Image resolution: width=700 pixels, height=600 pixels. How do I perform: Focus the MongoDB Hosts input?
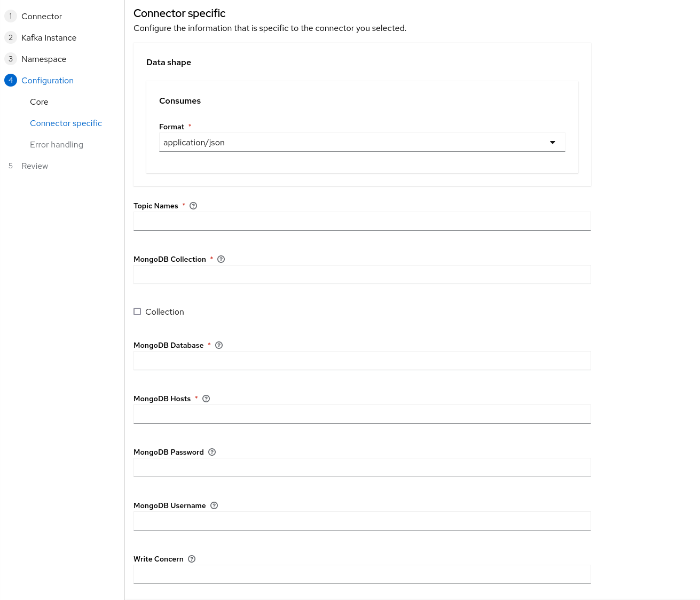point(361,414)
